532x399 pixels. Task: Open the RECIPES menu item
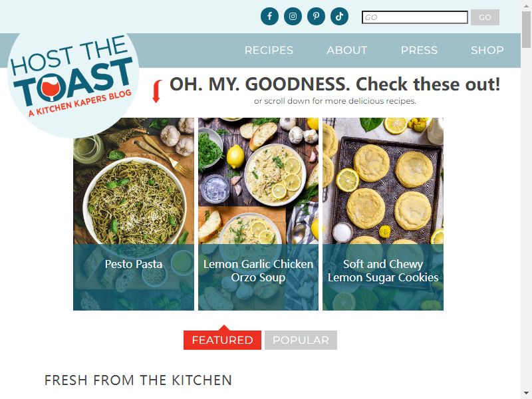click(269, 51)
